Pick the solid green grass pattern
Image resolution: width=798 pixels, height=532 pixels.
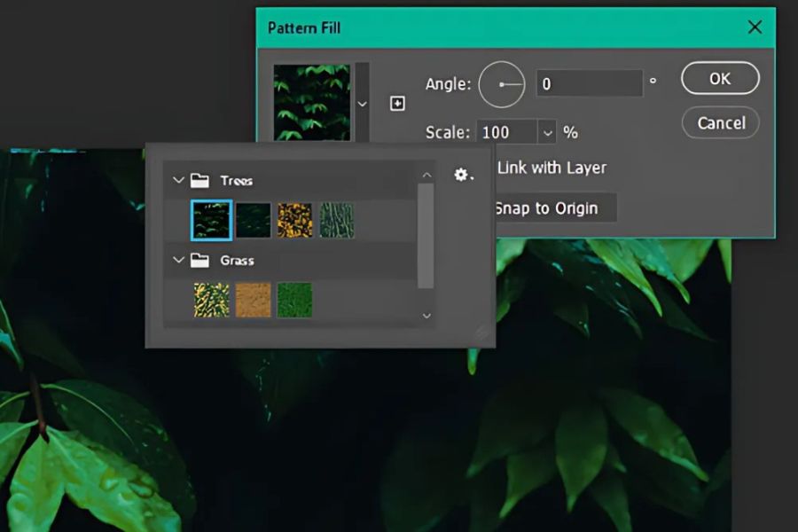tap(294, 300)
